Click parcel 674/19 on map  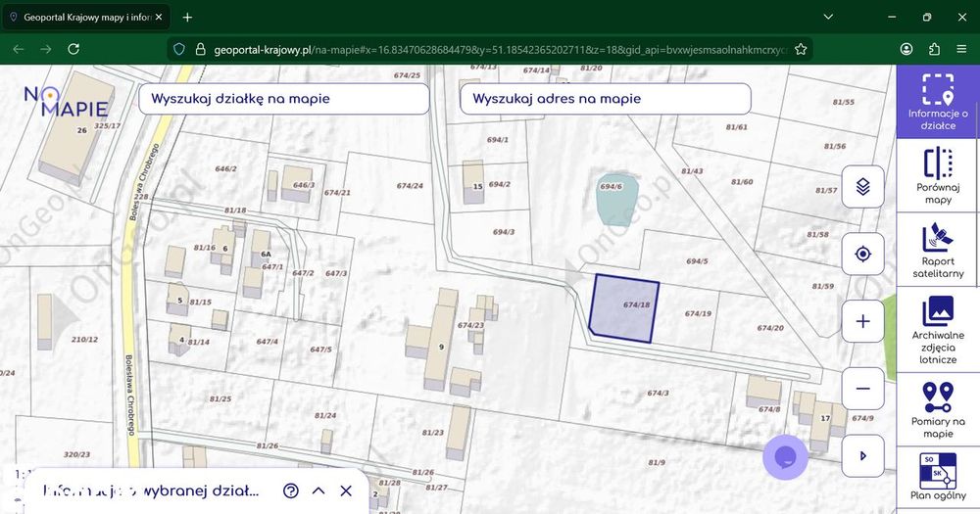[x=698, y=314]
